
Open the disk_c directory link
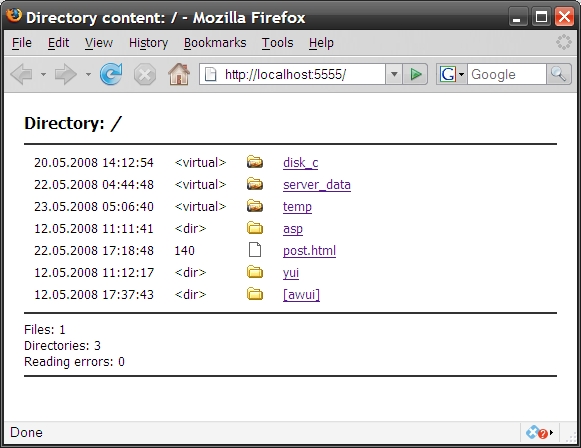(301, 163)
